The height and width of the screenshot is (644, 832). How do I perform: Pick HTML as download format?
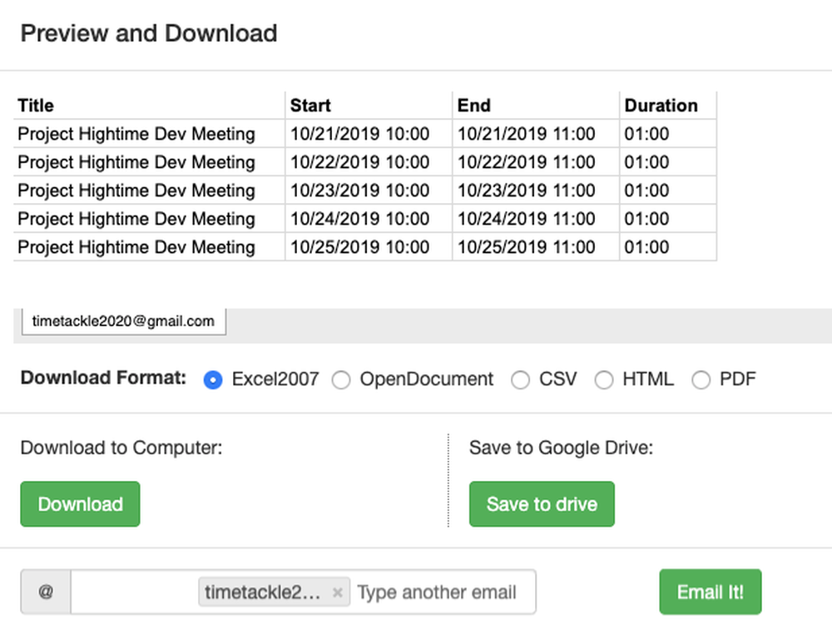click(x=604, y=380)
